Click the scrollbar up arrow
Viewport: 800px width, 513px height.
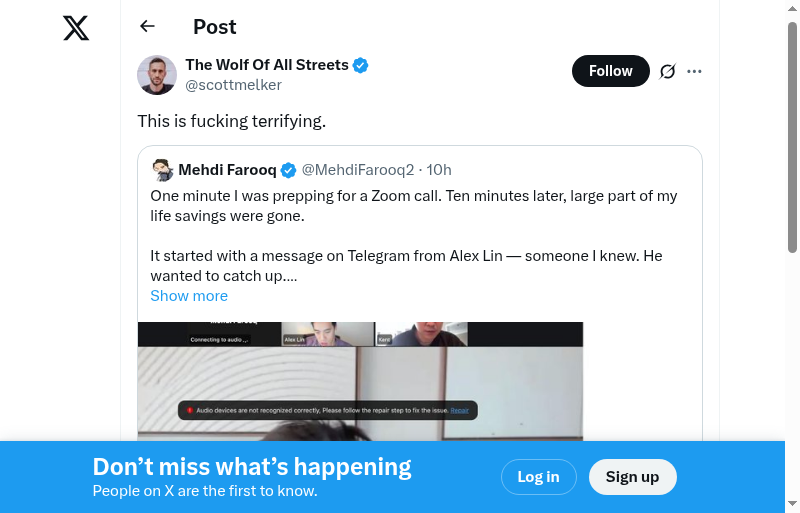[792, 8]
